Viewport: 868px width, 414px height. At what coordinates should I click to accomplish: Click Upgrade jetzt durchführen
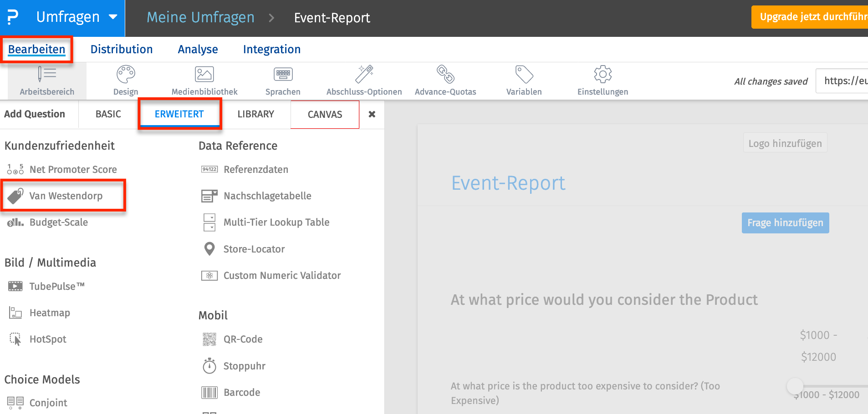(x=820, y=16)
